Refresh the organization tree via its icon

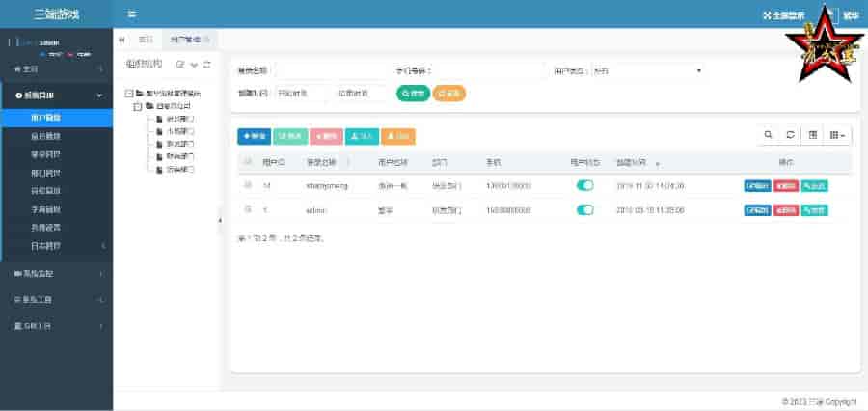[x=206, y=65]
